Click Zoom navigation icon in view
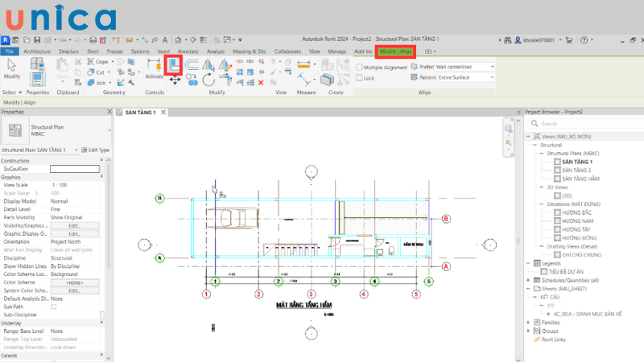The image size is (644, 362). tap(509, 142)
